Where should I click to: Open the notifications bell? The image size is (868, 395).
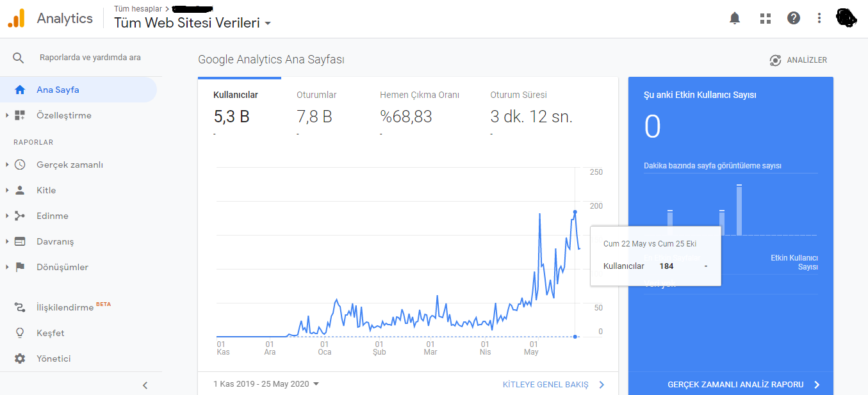coord(735,19)
